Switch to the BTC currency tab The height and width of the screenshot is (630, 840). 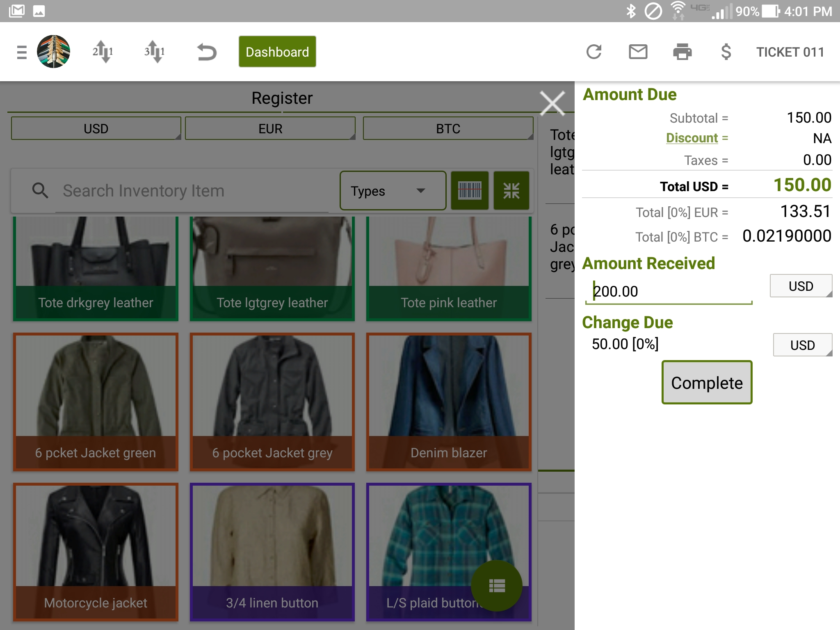coord(448,129)
